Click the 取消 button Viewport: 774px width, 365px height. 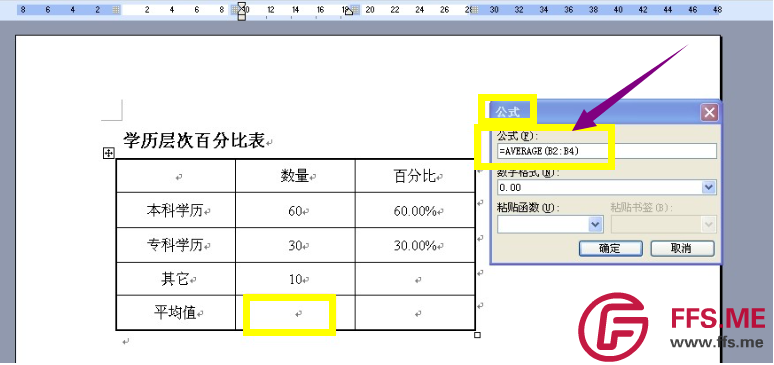click(x=682, y=248)
